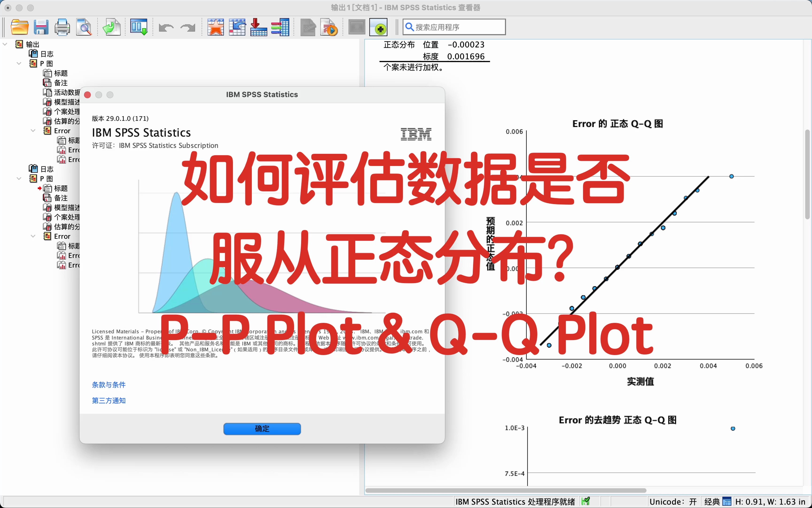This screenshot has width=812, height=508.
Task: Click the Redo arrow icon
Action: click(x=187, y=28)
